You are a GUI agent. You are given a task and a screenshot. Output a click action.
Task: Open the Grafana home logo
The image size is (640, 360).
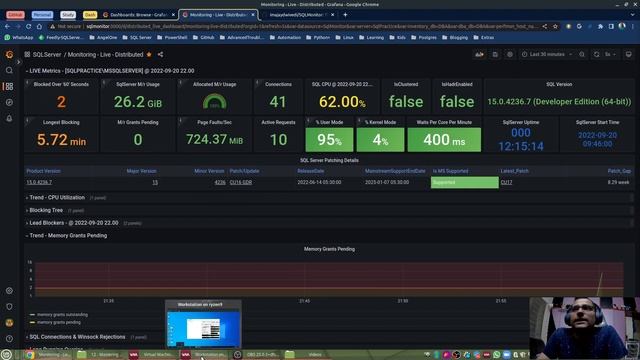pyautogui.click(x=9, y=54)
